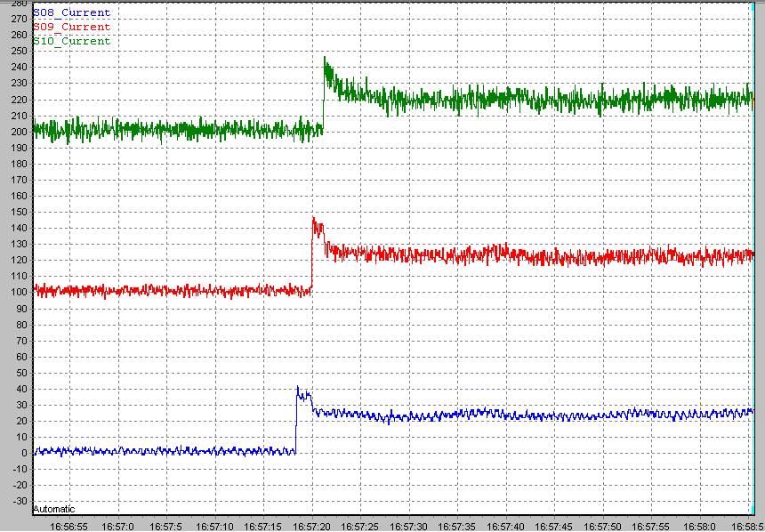The width and height of the screenshot is (765, 532).
Task: Click the S08_Current legend label
Action: pos(71,13)
